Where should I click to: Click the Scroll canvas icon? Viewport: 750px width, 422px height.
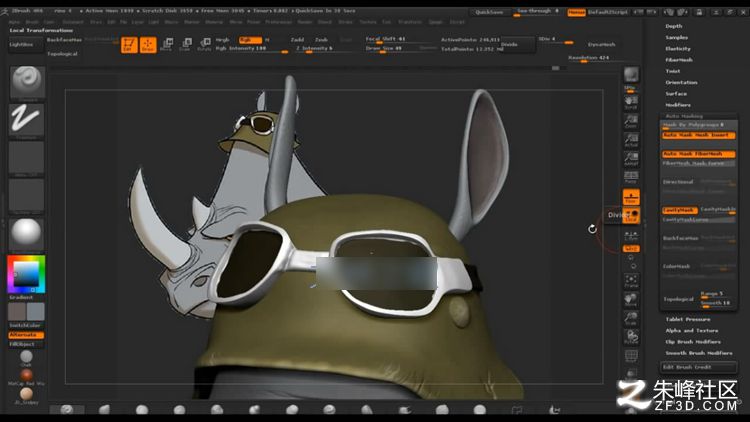pos(631,102)
